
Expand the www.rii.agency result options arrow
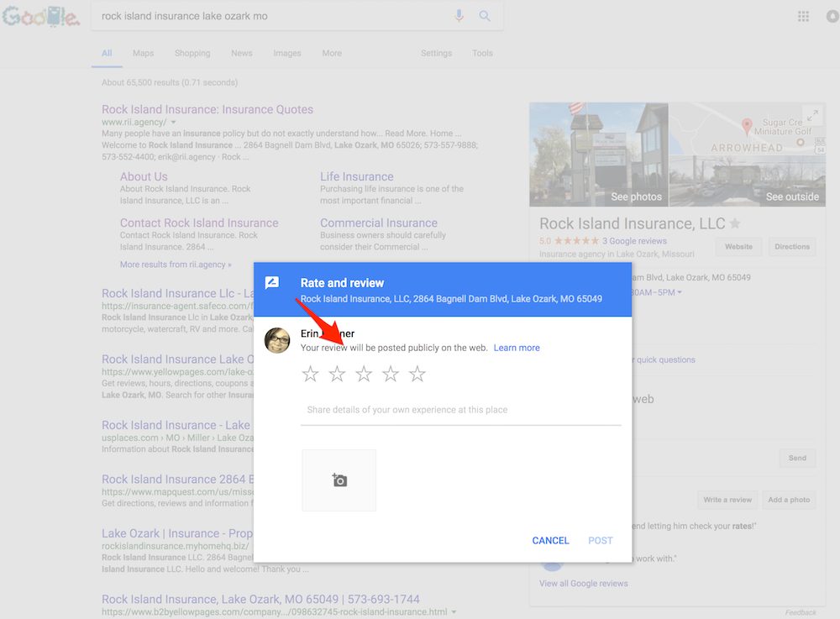pyautogui.click(x=173, y=123)
